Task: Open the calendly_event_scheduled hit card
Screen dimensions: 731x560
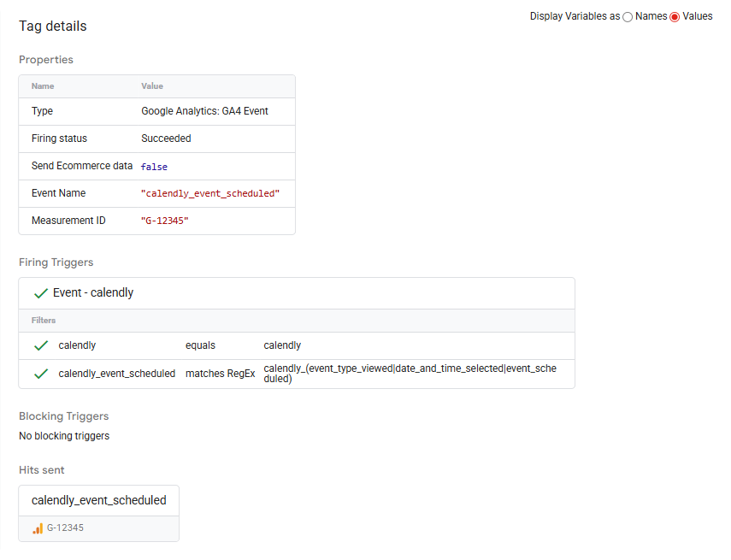Action: [98, 500]
